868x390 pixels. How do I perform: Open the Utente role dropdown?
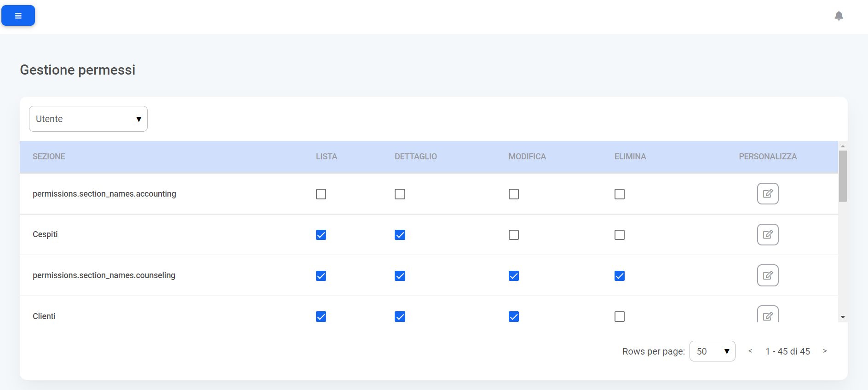click(x=88, y=119)
